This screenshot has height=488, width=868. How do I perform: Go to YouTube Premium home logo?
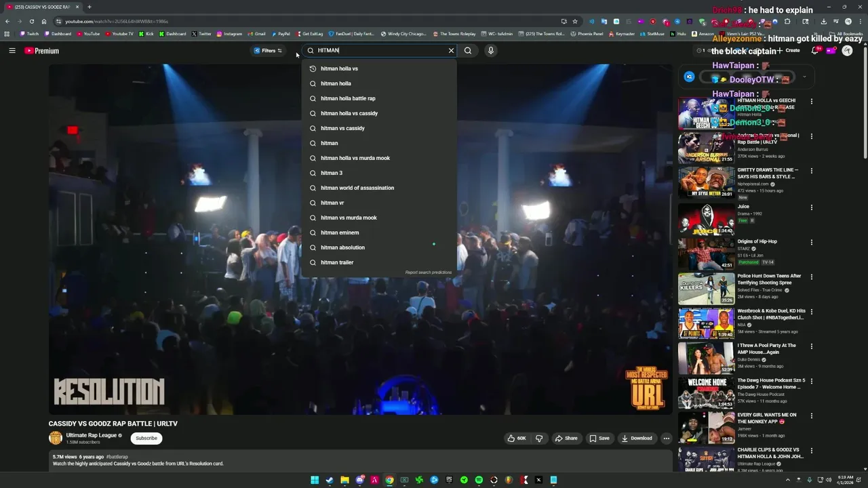coord(42,51)
